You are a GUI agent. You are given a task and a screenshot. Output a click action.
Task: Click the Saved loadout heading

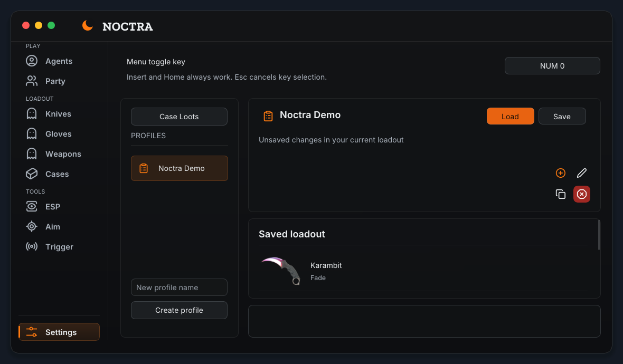point(291,234)
